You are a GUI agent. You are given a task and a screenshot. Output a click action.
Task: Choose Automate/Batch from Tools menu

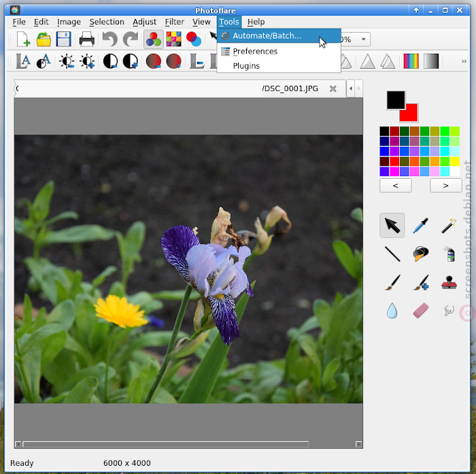tap(279, 36)
